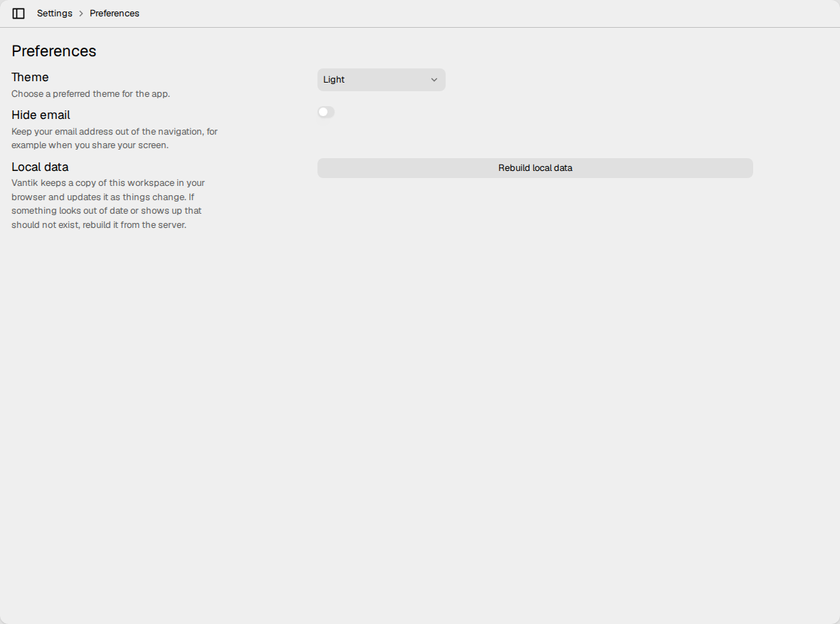840x624 pixels.
Task: Click the Rebuild local data button
Action: click(x=535, y=168)
